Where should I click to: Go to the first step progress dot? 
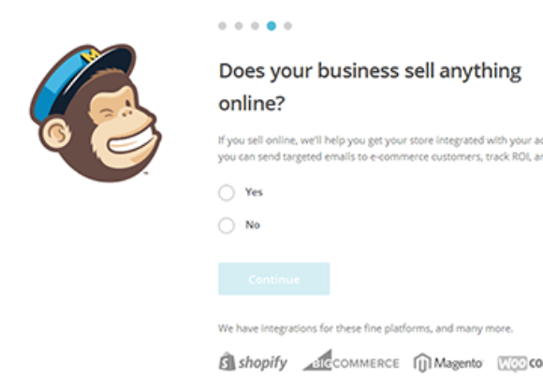tap(222, 26)
